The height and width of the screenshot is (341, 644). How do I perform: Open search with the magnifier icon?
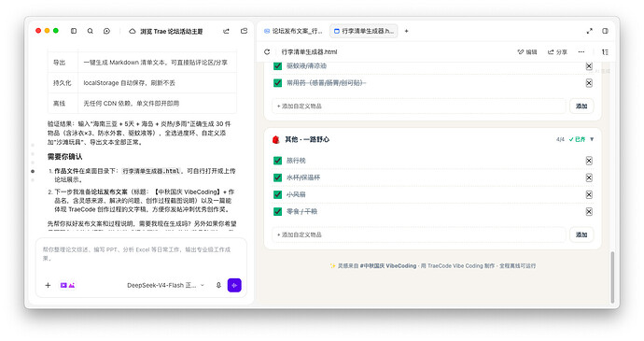pos(90,31)
